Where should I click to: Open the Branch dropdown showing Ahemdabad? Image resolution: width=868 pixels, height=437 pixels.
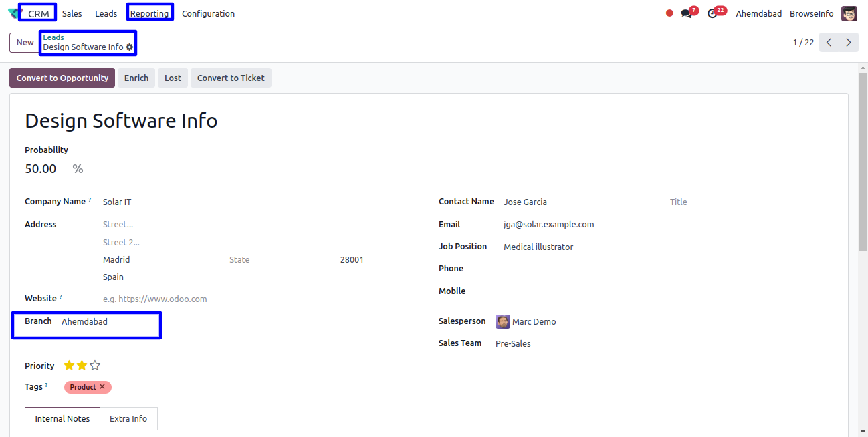(107, 322)
